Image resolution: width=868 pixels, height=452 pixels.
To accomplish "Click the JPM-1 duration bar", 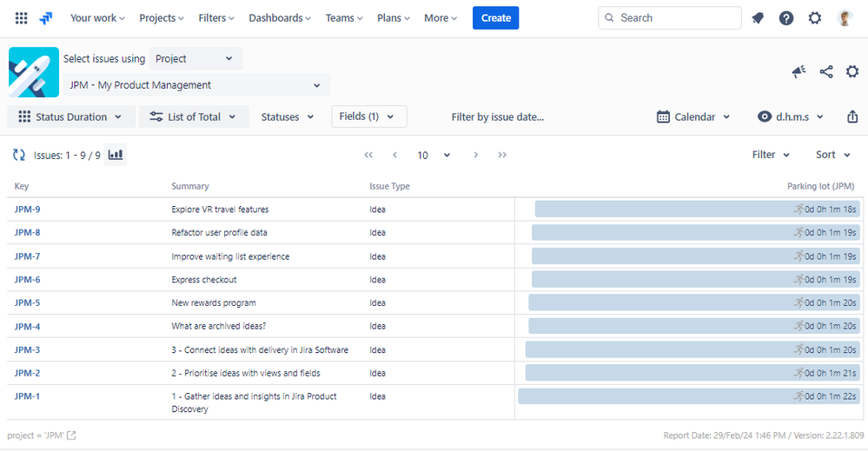I will click(688, 396).
